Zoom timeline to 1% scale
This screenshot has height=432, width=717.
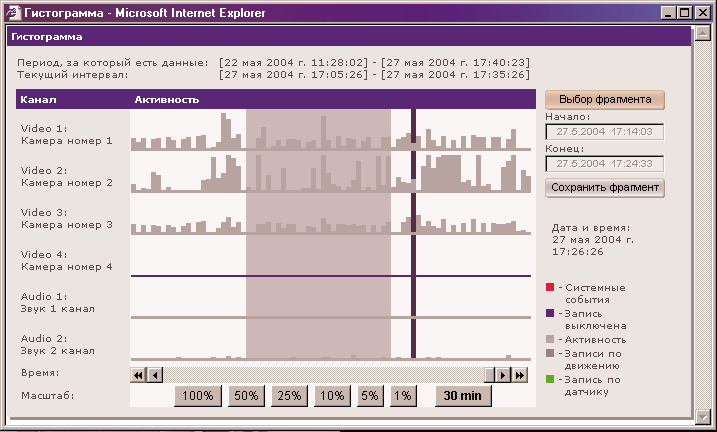coord(403,396)
